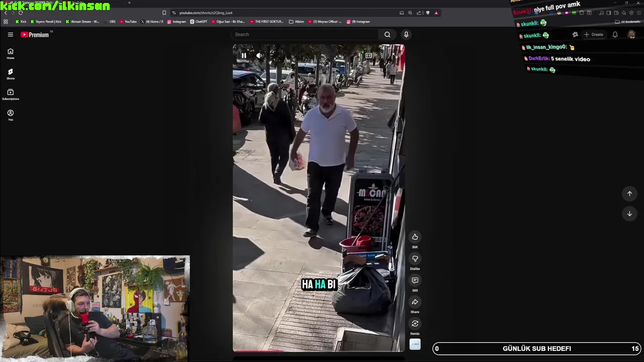Like the Short with thumbs up

click(415, 237)
